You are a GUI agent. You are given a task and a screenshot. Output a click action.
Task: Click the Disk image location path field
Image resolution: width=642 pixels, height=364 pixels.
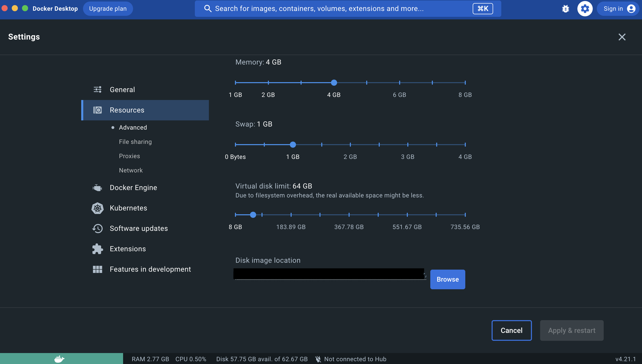(x=330, y=274)
